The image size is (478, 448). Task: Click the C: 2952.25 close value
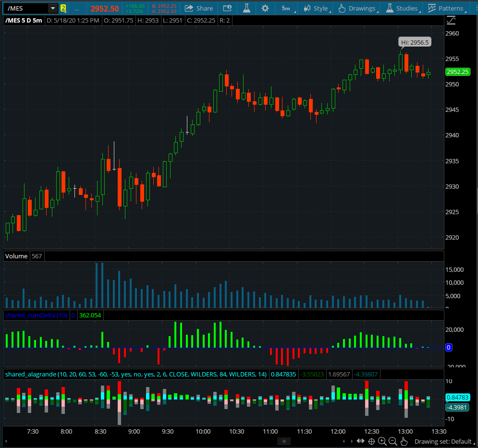(201, 21)
